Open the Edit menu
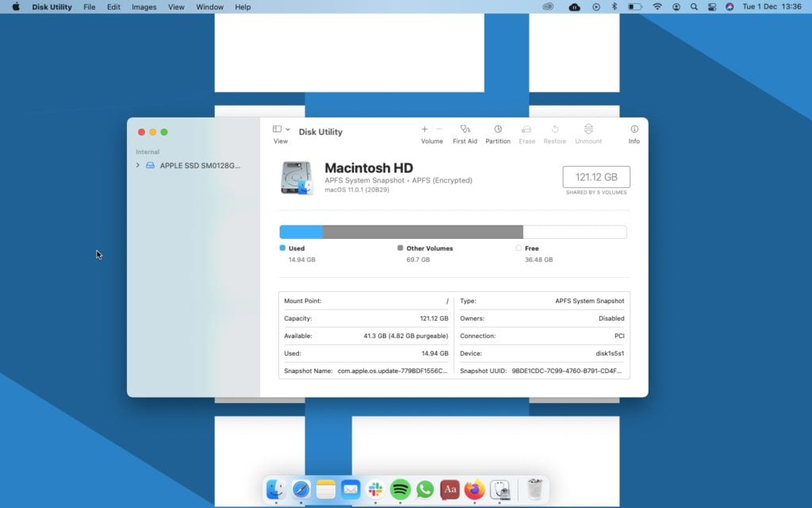Screen dimensions: 812x508 tap(113, 6)
